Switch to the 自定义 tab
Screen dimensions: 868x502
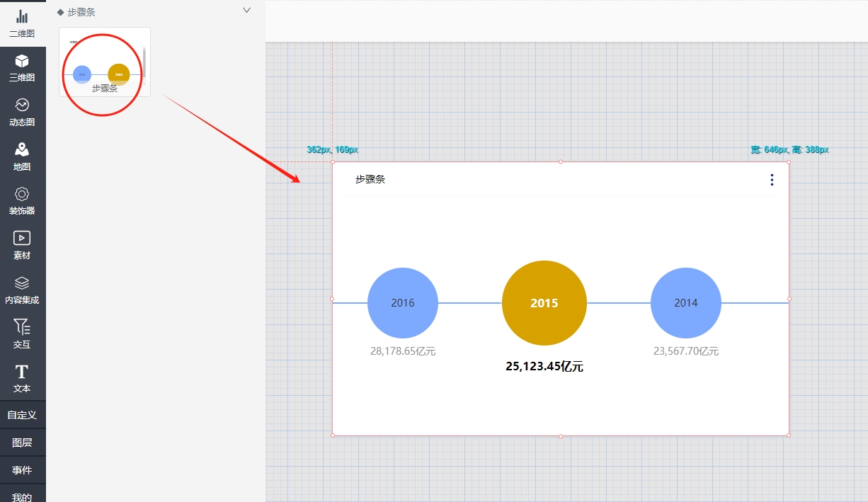(x=22, y=415)
